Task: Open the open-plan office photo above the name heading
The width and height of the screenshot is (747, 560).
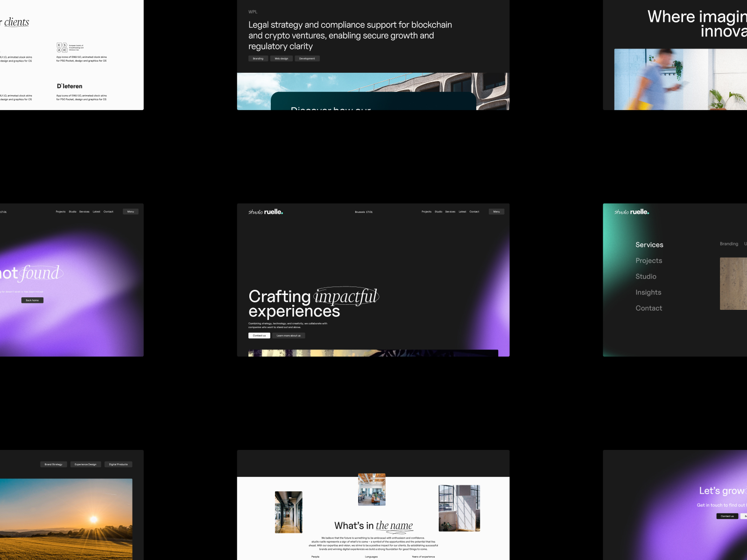Action: click(372, 490)
